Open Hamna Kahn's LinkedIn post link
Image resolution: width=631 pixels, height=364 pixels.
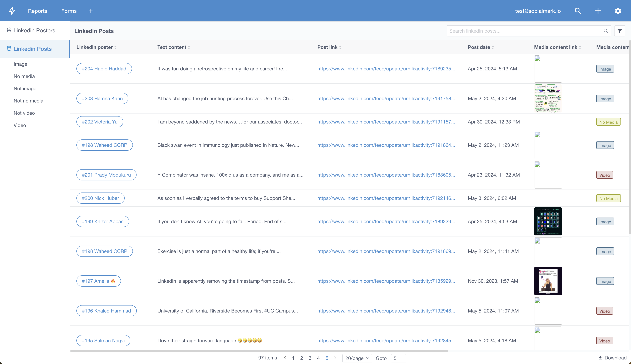(x=386, y=98)
